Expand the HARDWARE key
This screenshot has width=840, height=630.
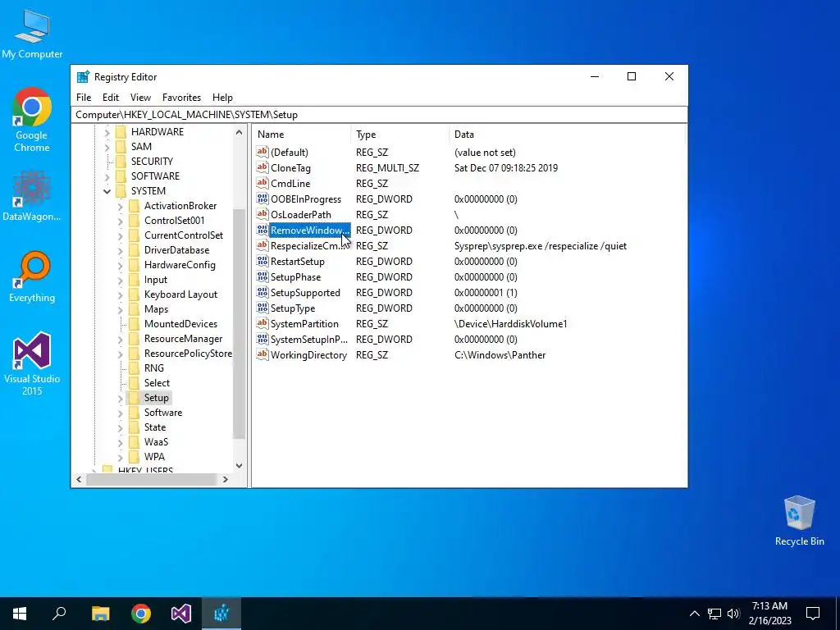(x=107, y=132)
